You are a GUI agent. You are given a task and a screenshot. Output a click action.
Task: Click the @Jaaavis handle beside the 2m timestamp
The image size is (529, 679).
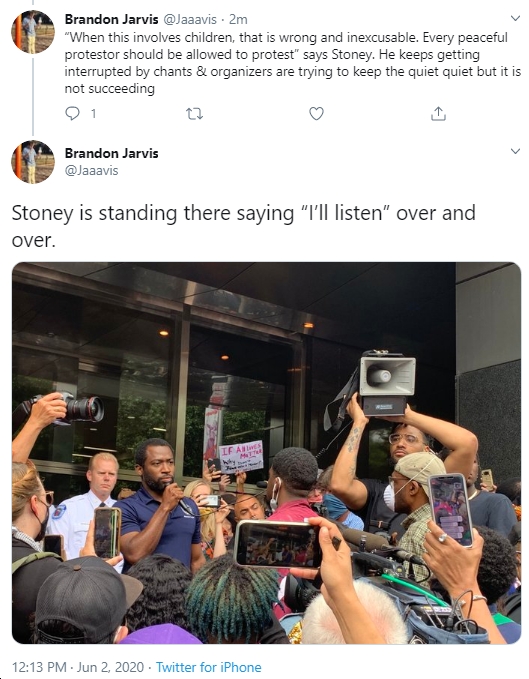[190, 19]
